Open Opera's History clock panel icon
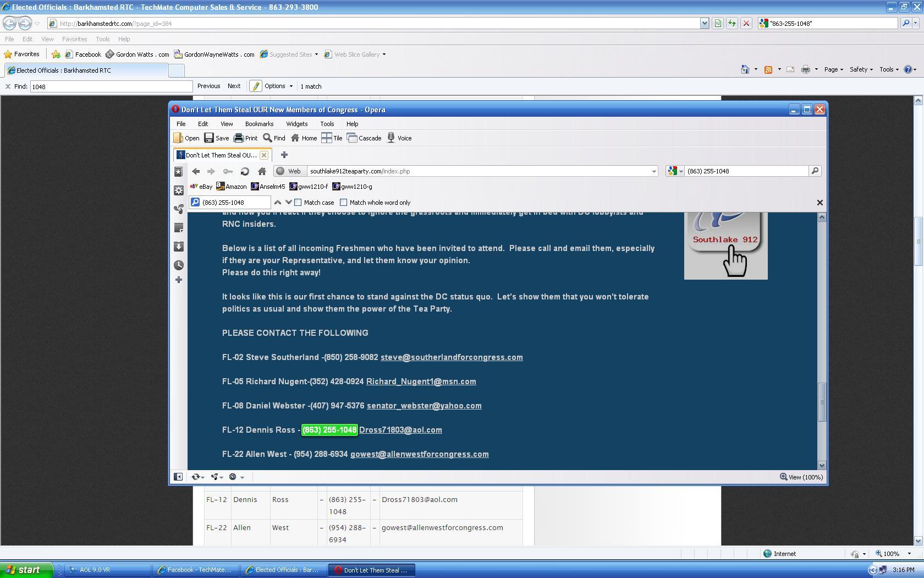924x578 pixels. (178, 265)
